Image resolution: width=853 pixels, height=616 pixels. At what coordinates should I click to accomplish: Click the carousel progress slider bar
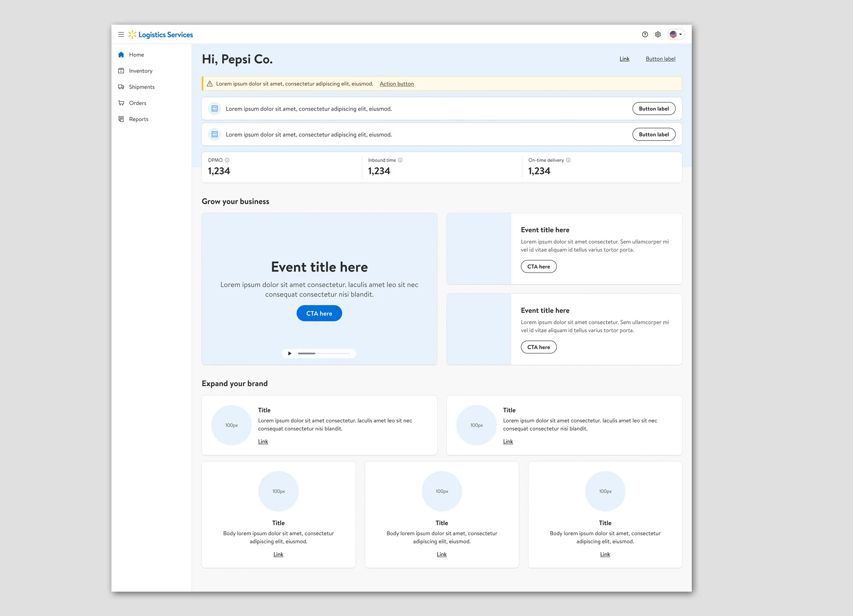click(x=324, y=353)
